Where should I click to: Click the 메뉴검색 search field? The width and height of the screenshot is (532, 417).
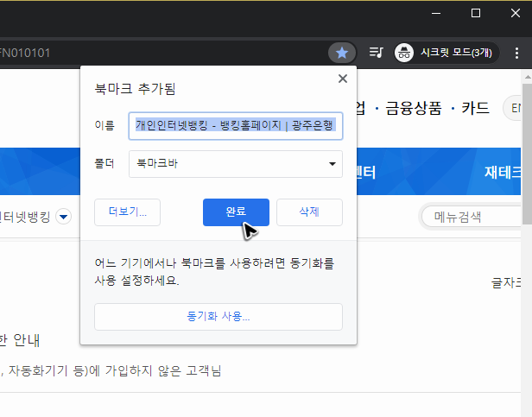click(472, 217)
